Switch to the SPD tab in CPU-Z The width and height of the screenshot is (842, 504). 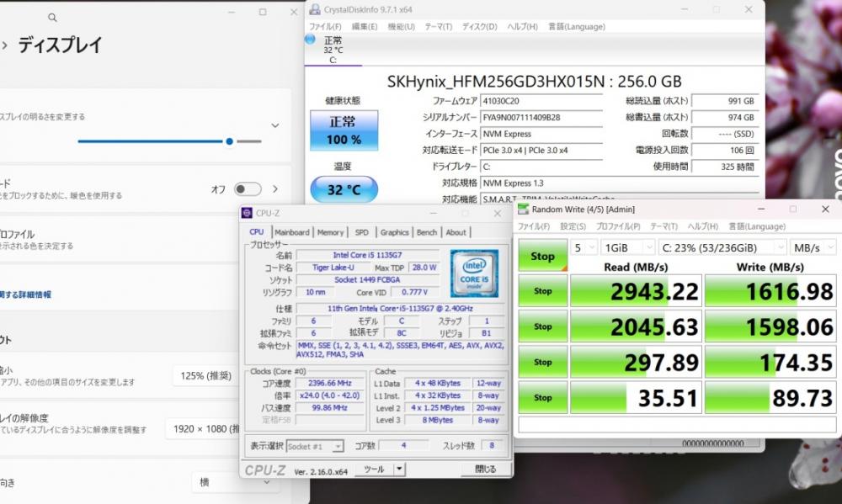362,232
